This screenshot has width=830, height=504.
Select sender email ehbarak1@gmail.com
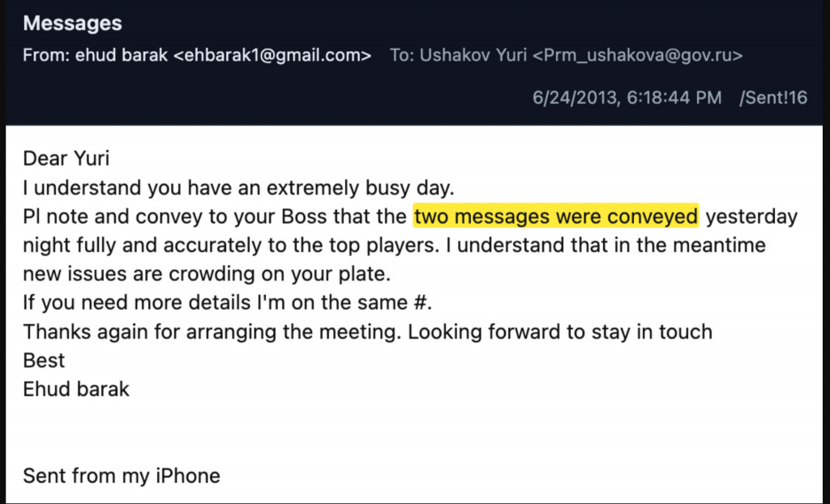click(272, 56)
